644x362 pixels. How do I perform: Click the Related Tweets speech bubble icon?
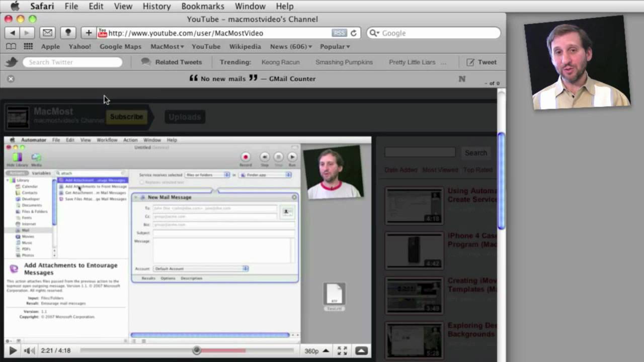point(146,62)
